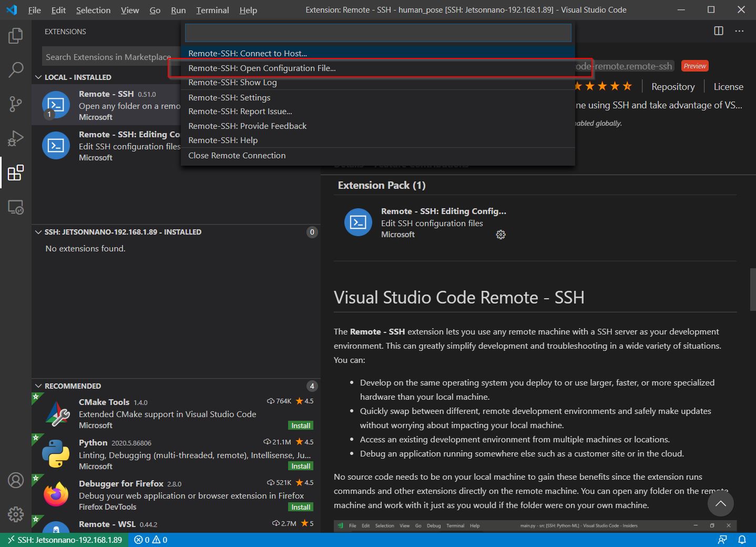Select Remote-SSH: Open Configuration File
This screenshot has height=547, width=756.
click(x=378, y=68)
